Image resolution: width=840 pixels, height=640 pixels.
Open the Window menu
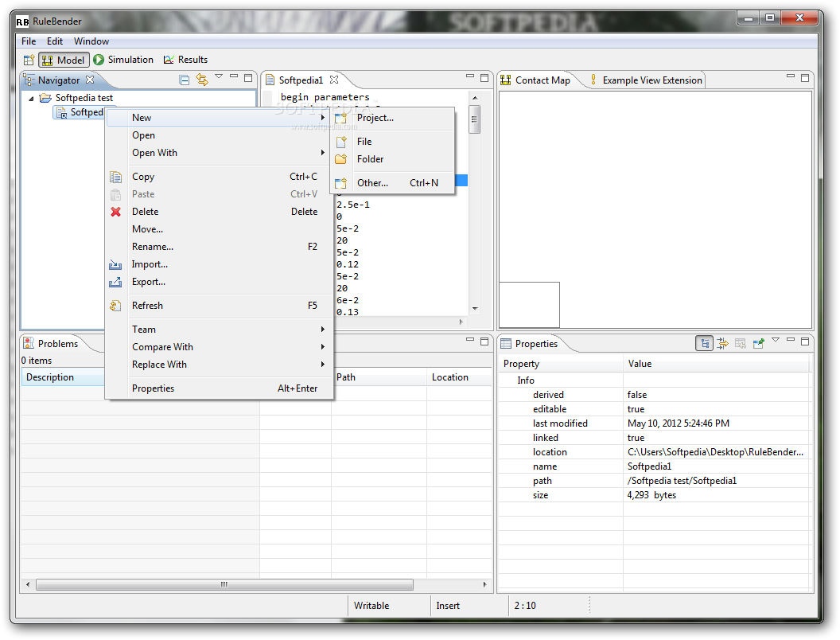point(91,41)
